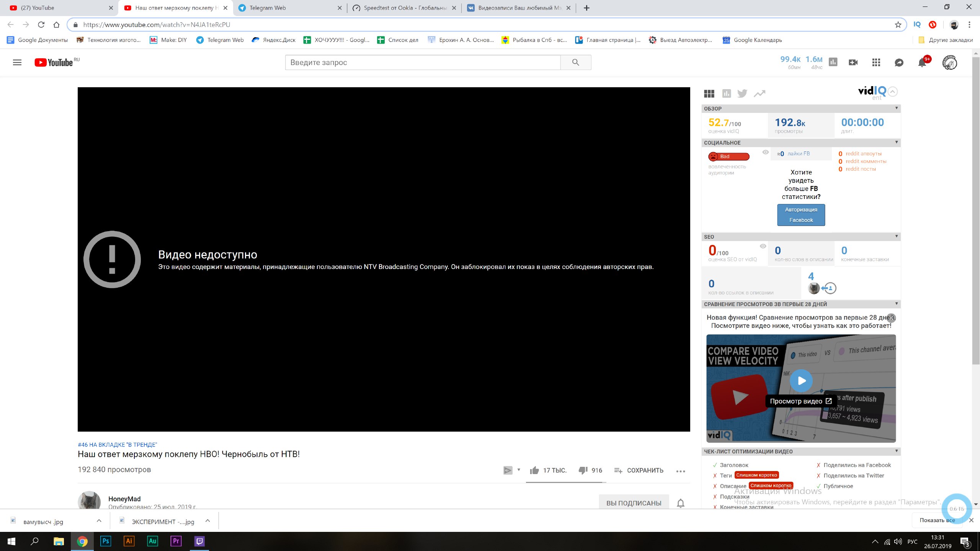Viewport: 980px width, 551px height.
Task: Click the create video camera icon
Action: tap(853, 62)
